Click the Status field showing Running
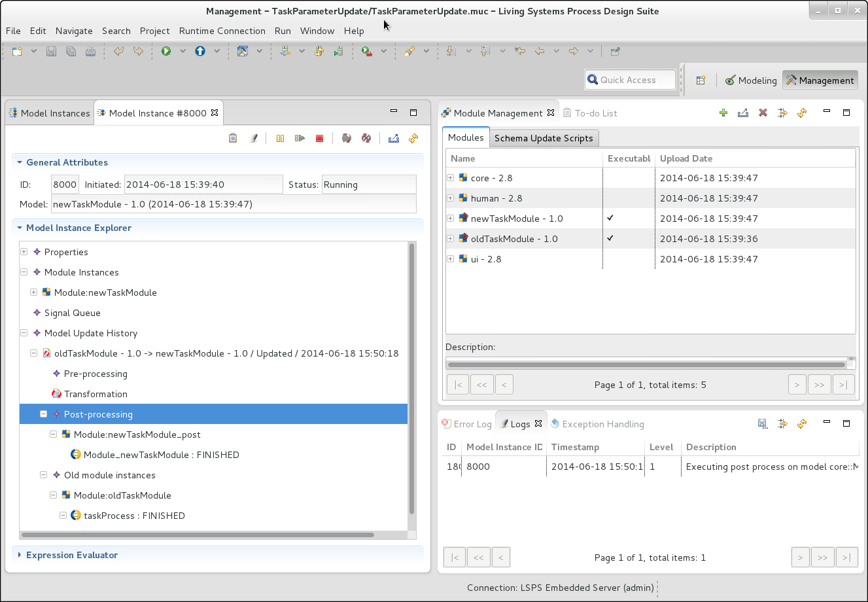This screenshot has width=868, height=602. 369,185
